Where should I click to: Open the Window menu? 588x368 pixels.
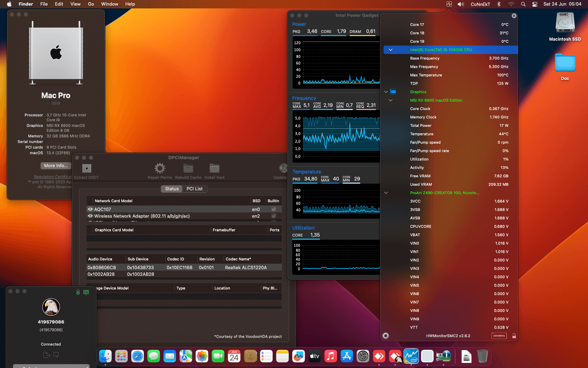pyautogui.click(x=110, y=4)
